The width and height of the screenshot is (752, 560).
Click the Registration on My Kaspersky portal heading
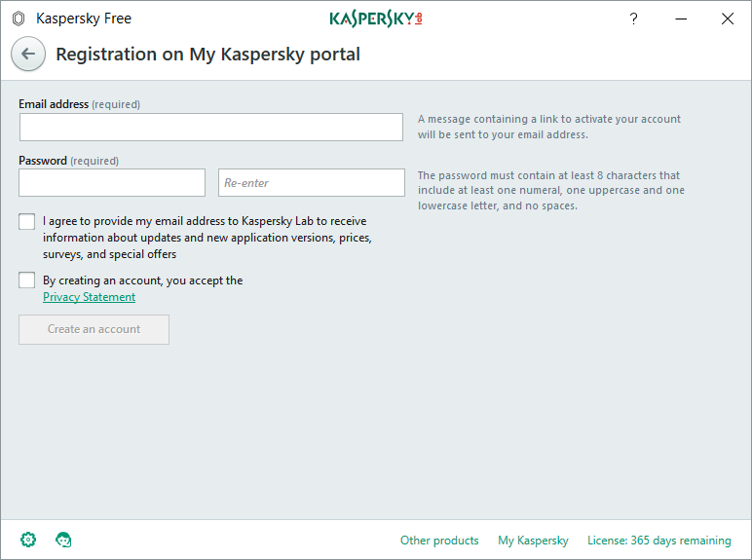click(207, 55)
